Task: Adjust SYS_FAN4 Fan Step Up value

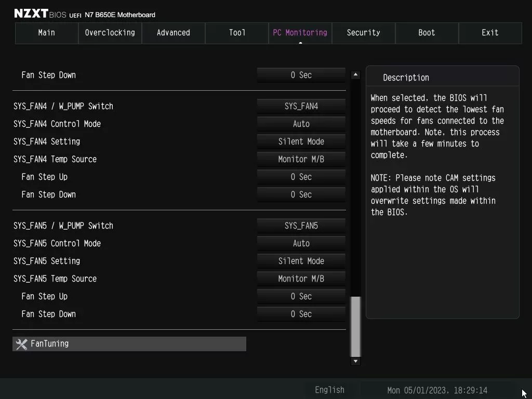Action: coord(301,177)
